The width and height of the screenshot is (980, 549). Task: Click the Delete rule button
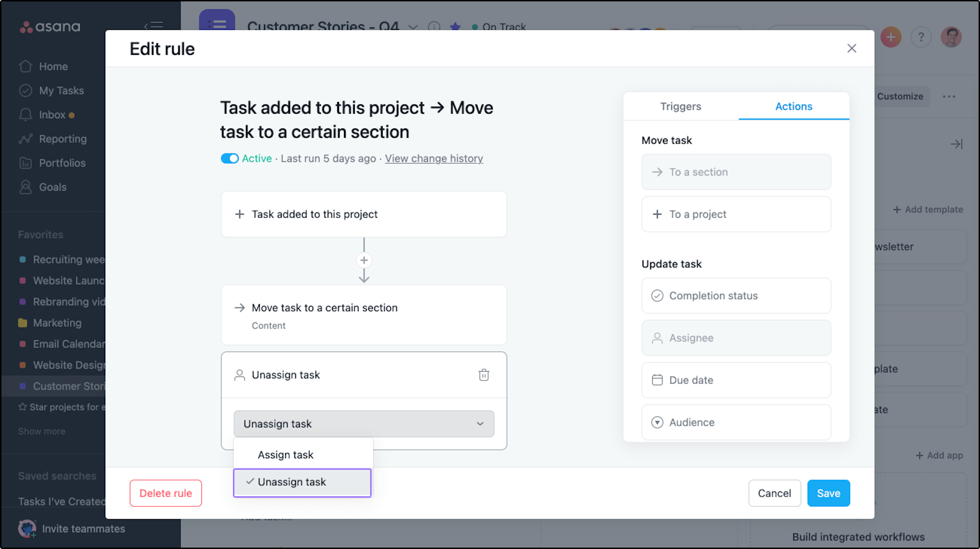pyautogui.click(x=166, y=493)
